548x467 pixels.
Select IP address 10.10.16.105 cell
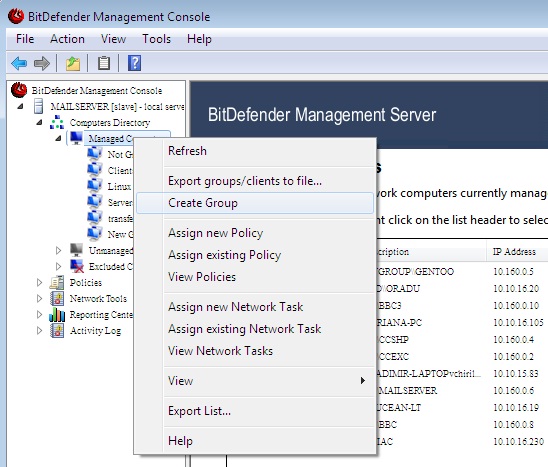518,322
